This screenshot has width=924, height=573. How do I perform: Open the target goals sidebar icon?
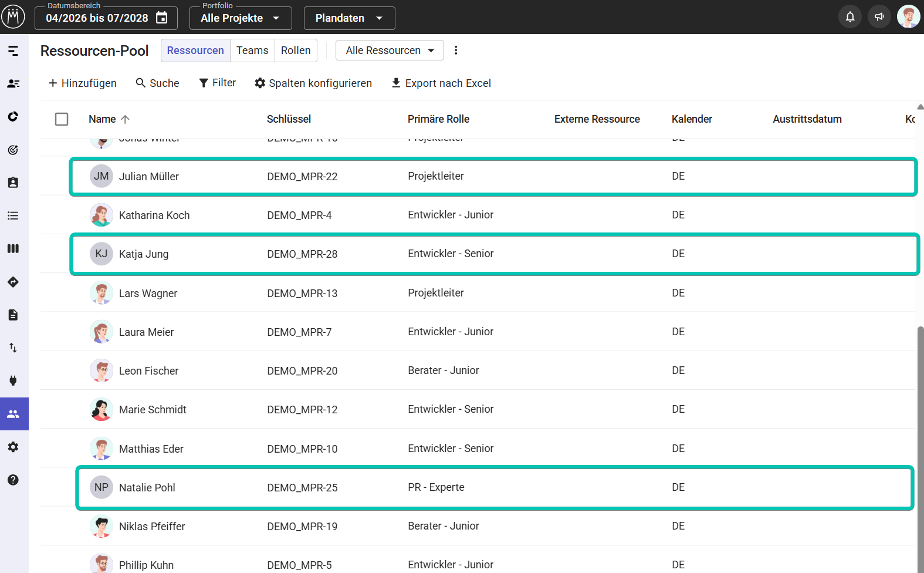[13, 150]
